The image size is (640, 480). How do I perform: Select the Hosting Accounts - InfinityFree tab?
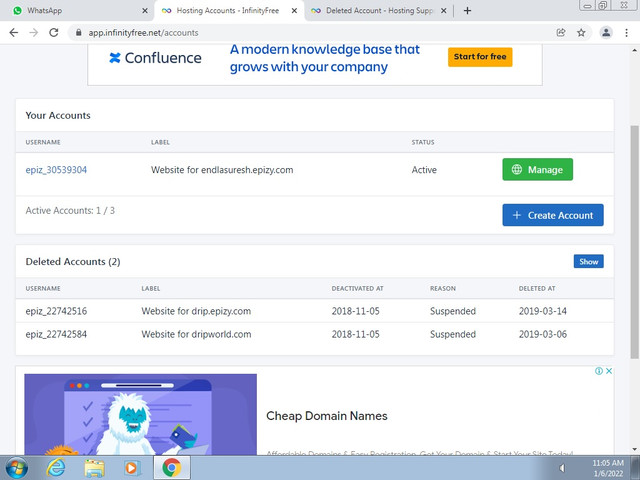227,11
